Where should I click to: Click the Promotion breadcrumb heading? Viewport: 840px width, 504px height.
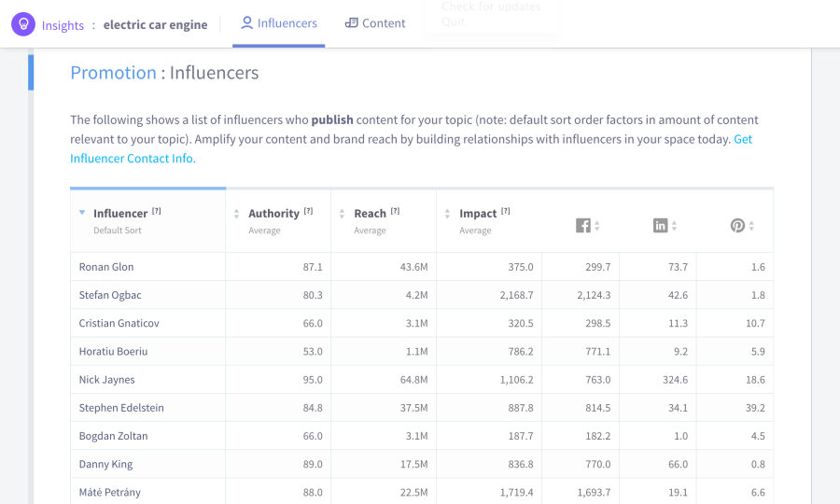[113, 73]
